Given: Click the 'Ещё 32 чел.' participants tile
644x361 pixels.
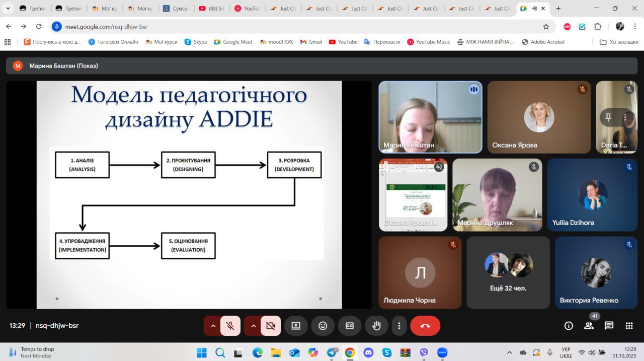Looking at the screenshot, I should pos(508,272).
